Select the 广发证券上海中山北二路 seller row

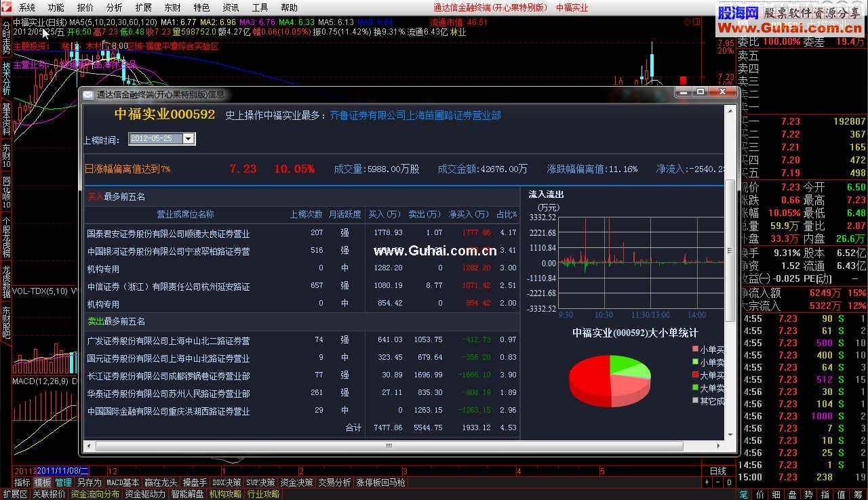point(302,340)
